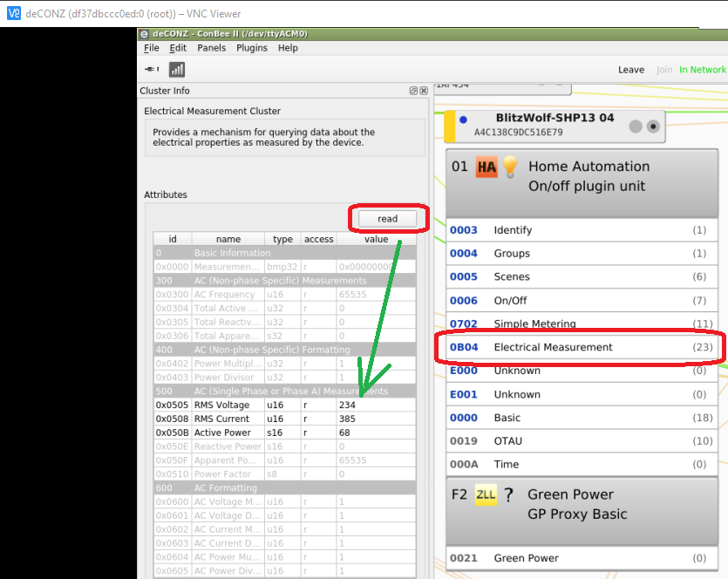The height and width of the screenshot is (579, 728).
Task: Select the 0x050B Active Power row
Action: click(284, 433)
